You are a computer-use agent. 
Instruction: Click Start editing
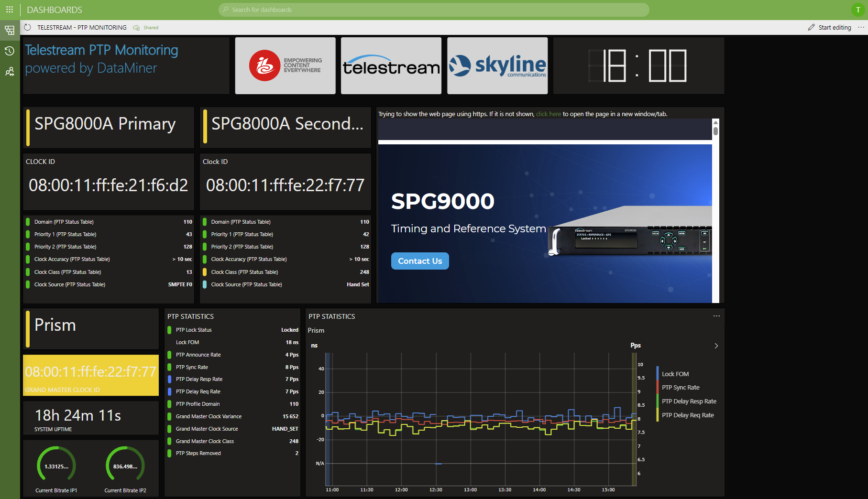835,27
